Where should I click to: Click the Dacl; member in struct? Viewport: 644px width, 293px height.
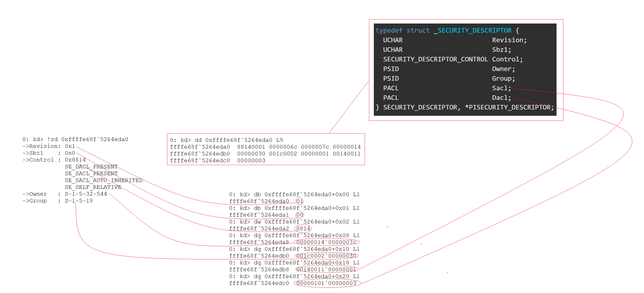501,98
